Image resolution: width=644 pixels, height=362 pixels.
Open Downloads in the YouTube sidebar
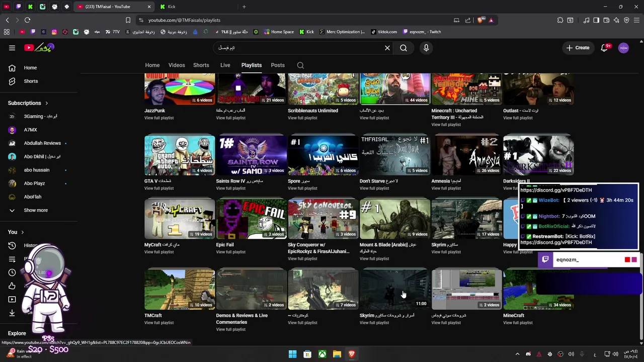coord(12,313)
